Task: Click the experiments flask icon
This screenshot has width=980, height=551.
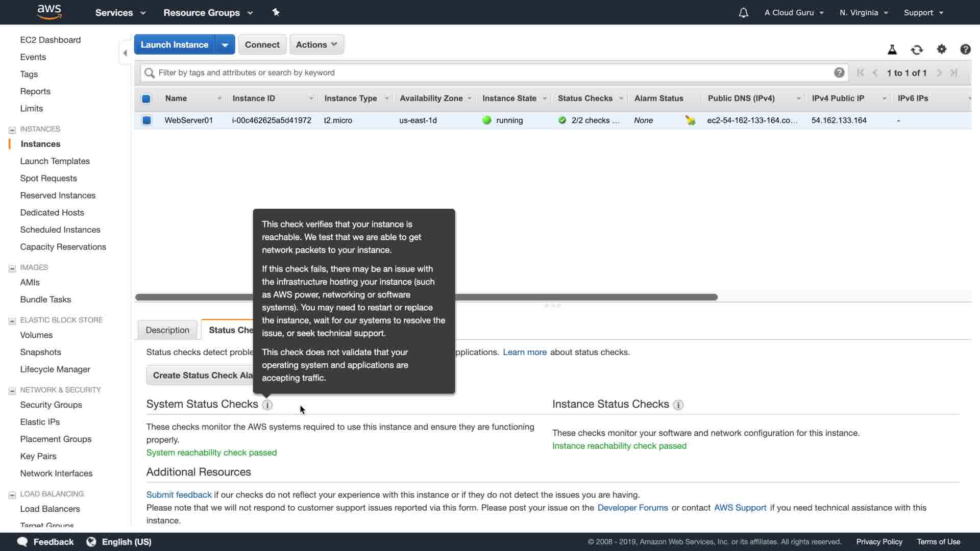Action: (892, 49)
